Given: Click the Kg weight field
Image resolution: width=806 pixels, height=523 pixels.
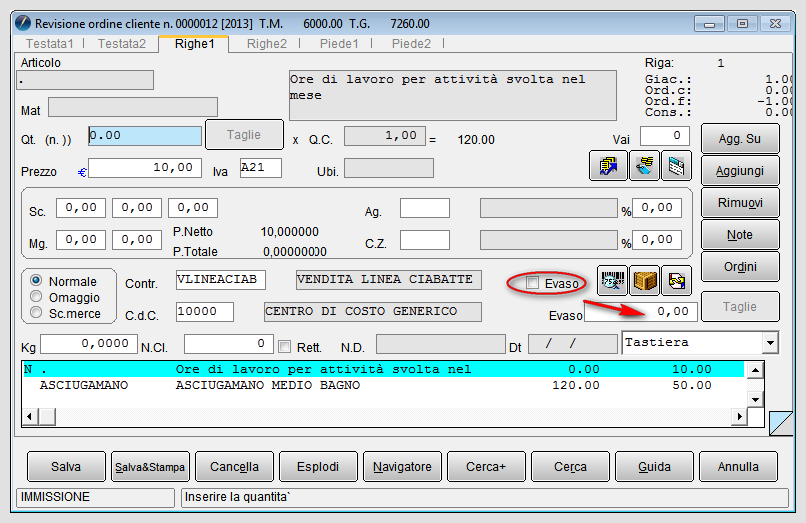Looking at the screenshot, I should click(x=89, y=344).
